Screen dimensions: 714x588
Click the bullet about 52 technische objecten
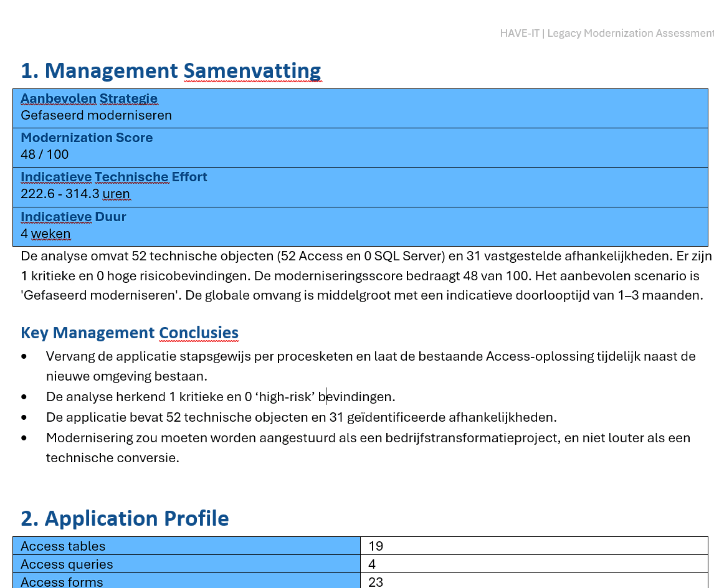[301, 417]
